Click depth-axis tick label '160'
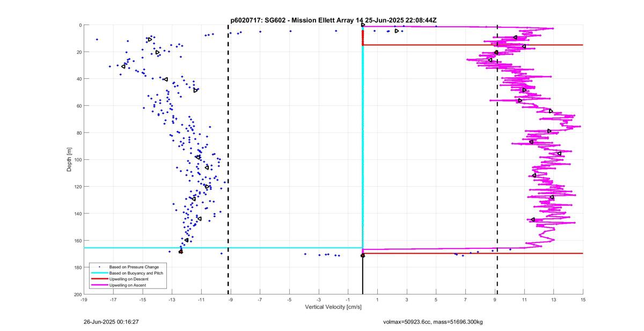The width and height of the screenshot is (644, 331). (77, 241)
